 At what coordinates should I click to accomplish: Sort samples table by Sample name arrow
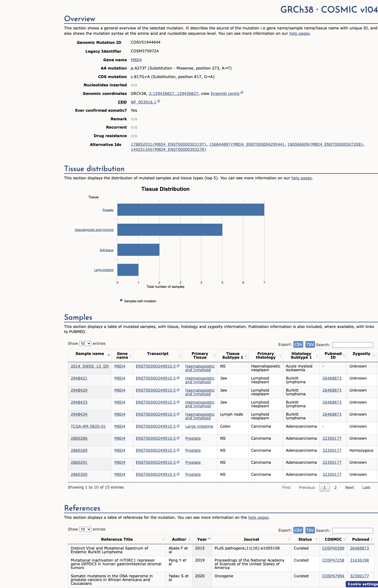pos(109,355)
